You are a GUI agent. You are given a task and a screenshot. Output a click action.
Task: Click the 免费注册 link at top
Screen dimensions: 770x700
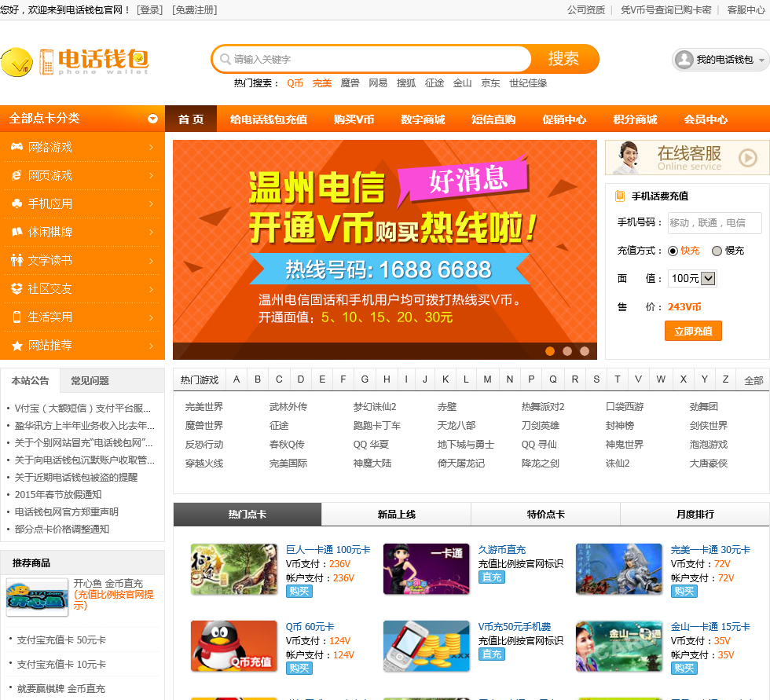pyautogui.click(x=195, y=9)
